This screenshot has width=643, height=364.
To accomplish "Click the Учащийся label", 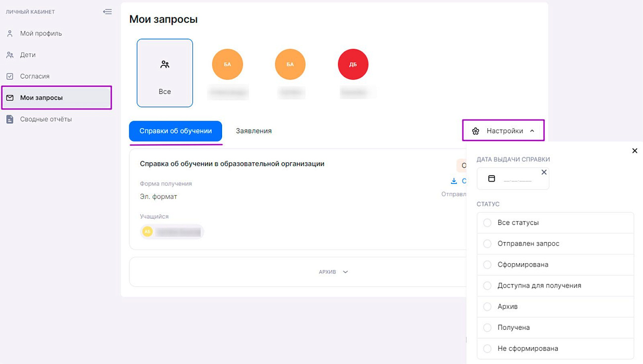I will coord(154,217).
